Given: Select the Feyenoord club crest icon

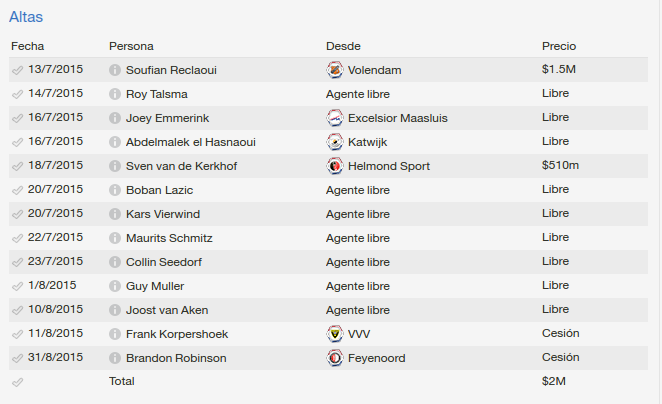Looking at the screenshot, I should coord(335,358).
